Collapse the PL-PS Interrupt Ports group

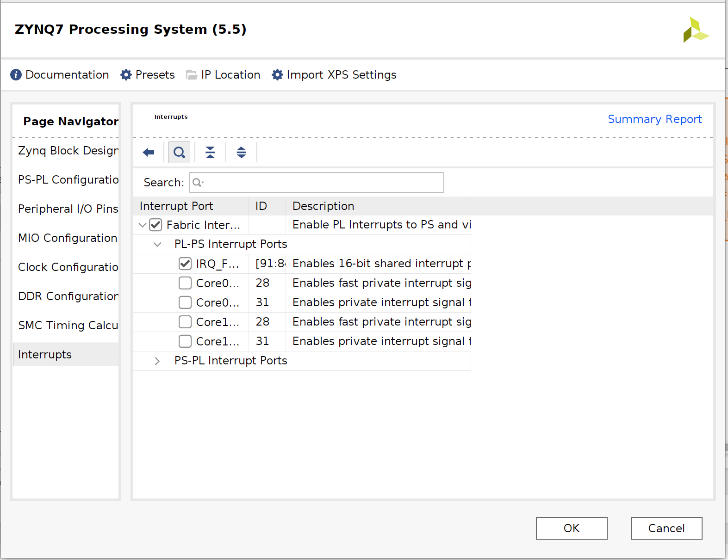click(157, 244)
